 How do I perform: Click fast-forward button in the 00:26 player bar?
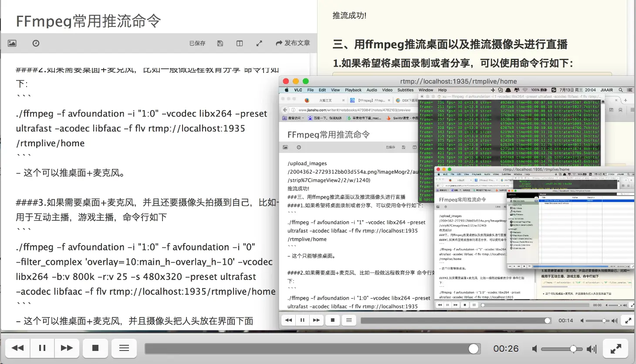67,348
